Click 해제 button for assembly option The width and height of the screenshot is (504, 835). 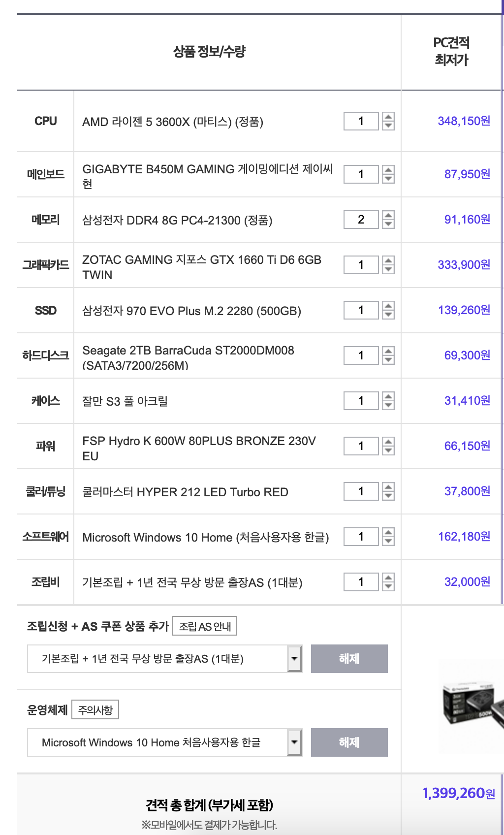pos(349,659)
